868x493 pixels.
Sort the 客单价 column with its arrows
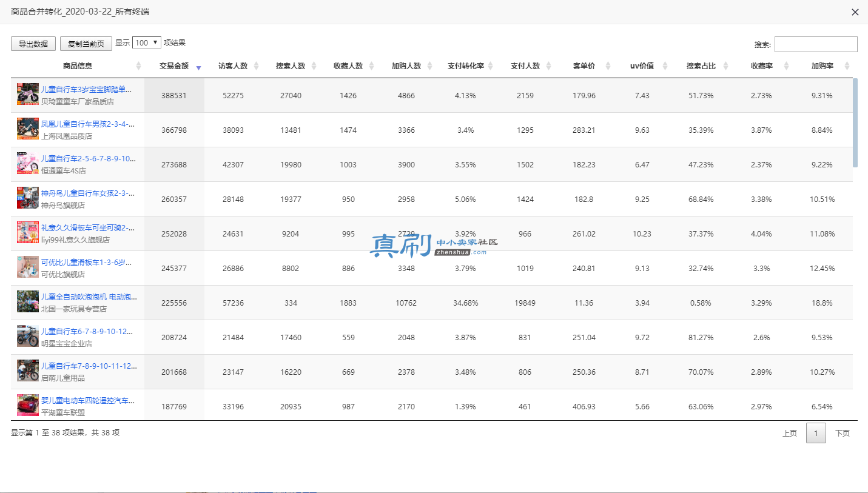[x=607, y=66]
